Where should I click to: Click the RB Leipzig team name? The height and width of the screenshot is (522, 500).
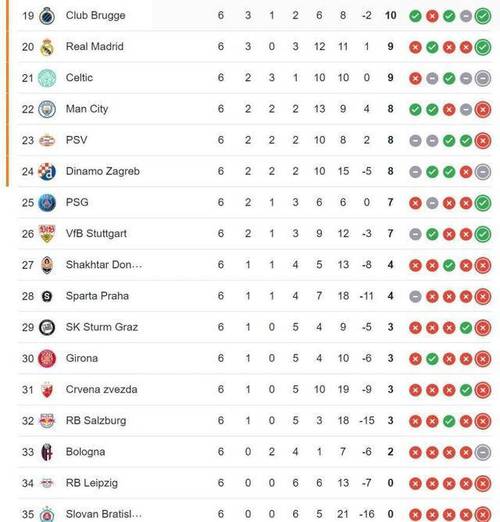[x=92, y=483]
